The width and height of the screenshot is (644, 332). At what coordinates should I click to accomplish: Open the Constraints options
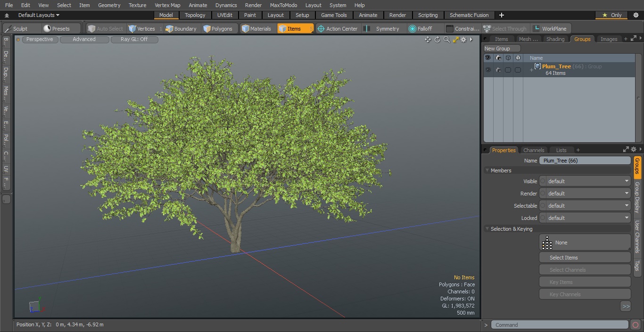463,29
